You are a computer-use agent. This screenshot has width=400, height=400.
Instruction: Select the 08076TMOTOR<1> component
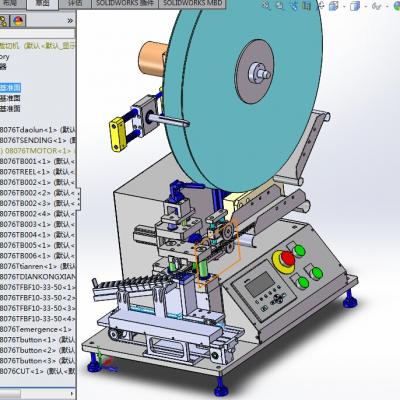[x=36, y=151]
